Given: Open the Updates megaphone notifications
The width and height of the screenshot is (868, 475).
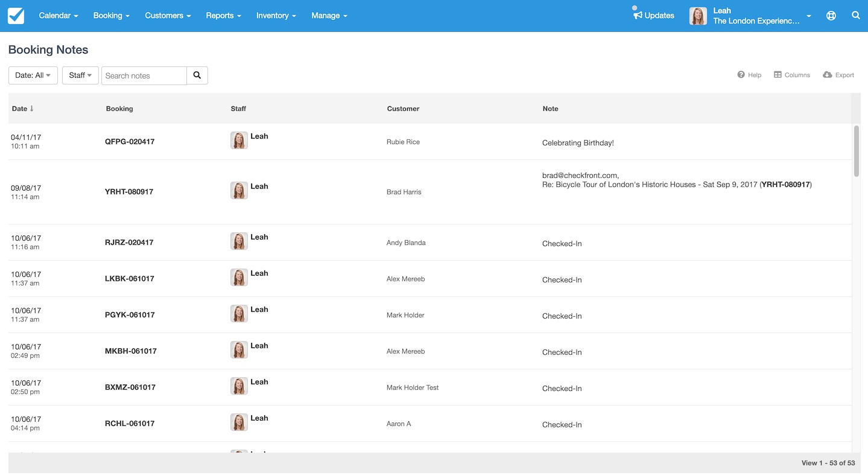Looking at the screenshot, I should click(x=654, y=16).
